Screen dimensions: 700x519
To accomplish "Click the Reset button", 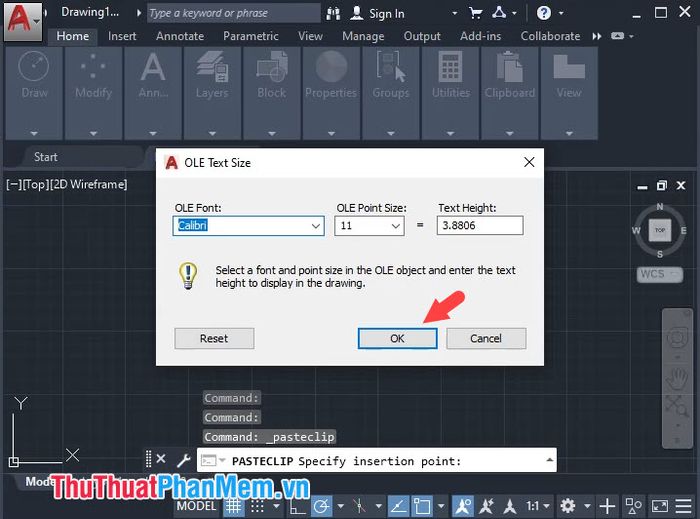I will click(x=214, y=338).
